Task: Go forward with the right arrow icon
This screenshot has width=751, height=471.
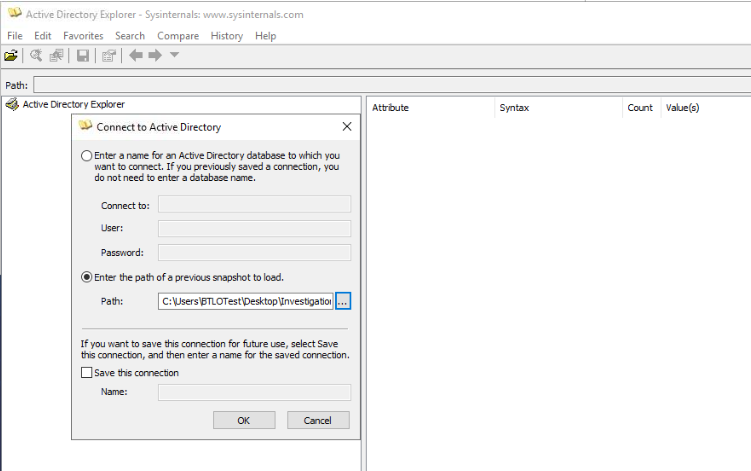Action: [x=155, y=55]
